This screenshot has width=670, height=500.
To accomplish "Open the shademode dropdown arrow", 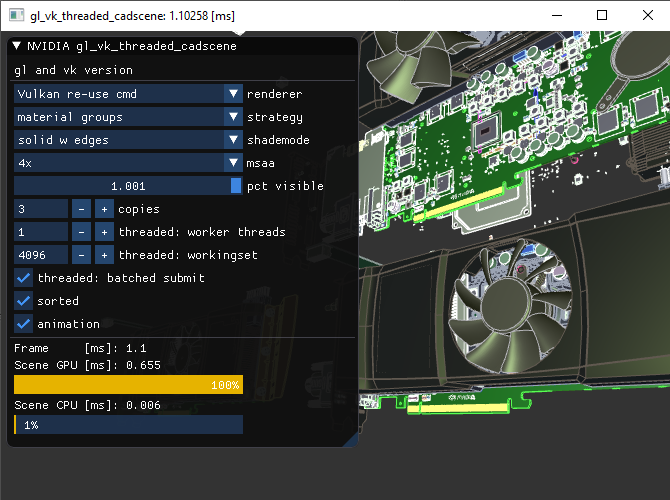I will [x=233, y=140].
